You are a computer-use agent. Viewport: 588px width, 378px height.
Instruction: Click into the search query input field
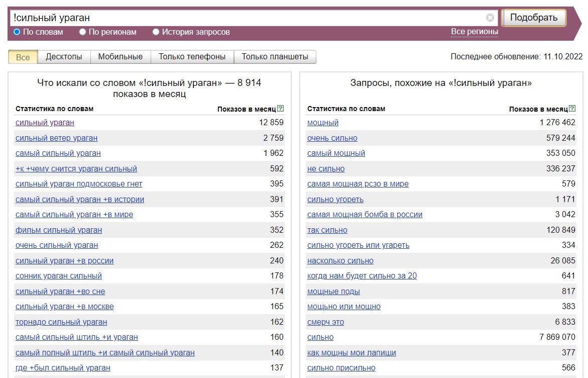pyautogui.click(x=246, y=18)
